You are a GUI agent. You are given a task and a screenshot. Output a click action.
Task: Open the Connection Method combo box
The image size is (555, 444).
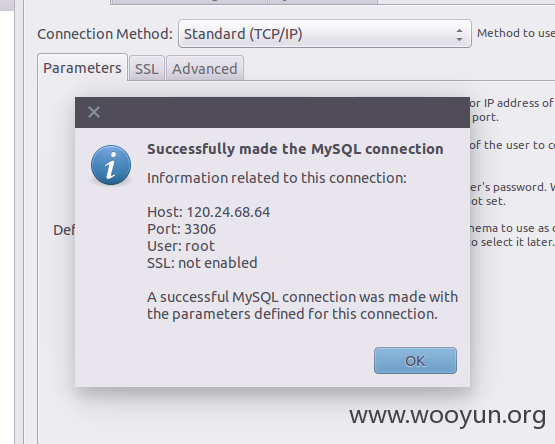325,34
